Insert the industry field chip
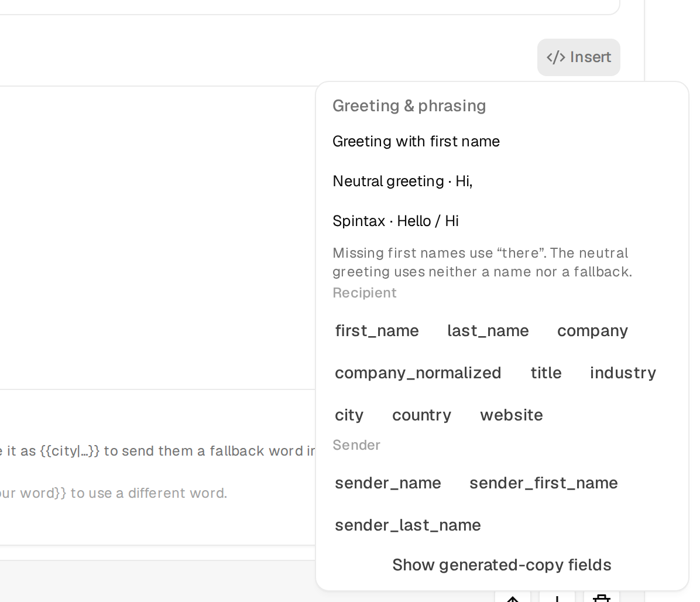Image resolution: width=700 pixels, height=602 pixels. click(623, 373)
